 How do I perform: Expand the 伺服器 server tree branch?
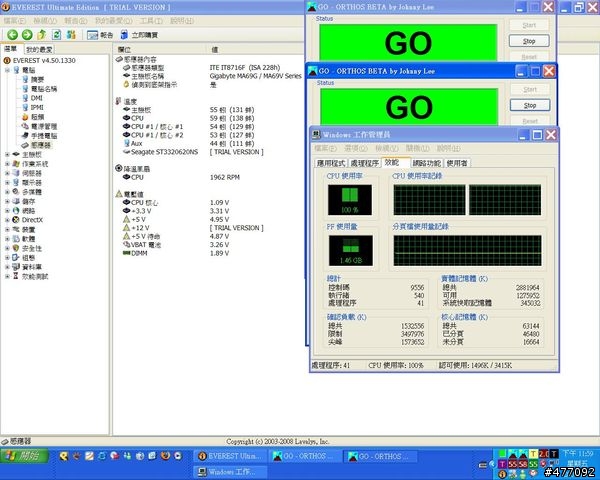[x=7, y=173]
